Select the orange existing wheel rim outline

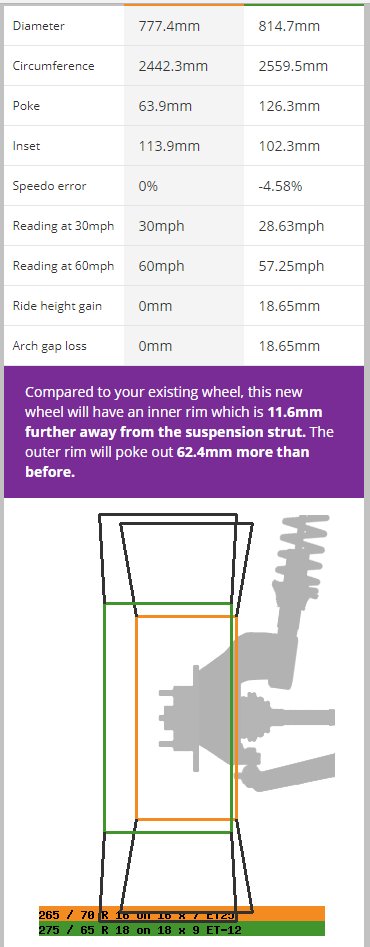(187, 717)
